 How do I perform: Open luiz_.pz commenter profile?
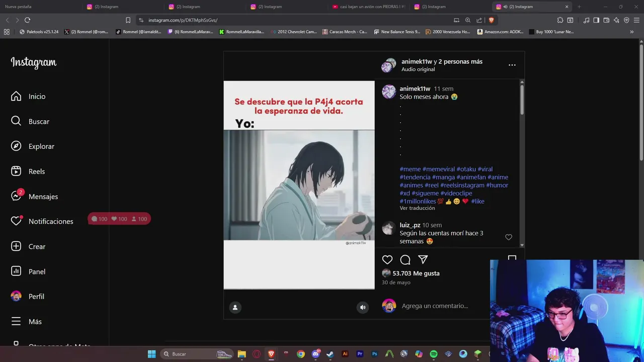click(x=410, y=225)
